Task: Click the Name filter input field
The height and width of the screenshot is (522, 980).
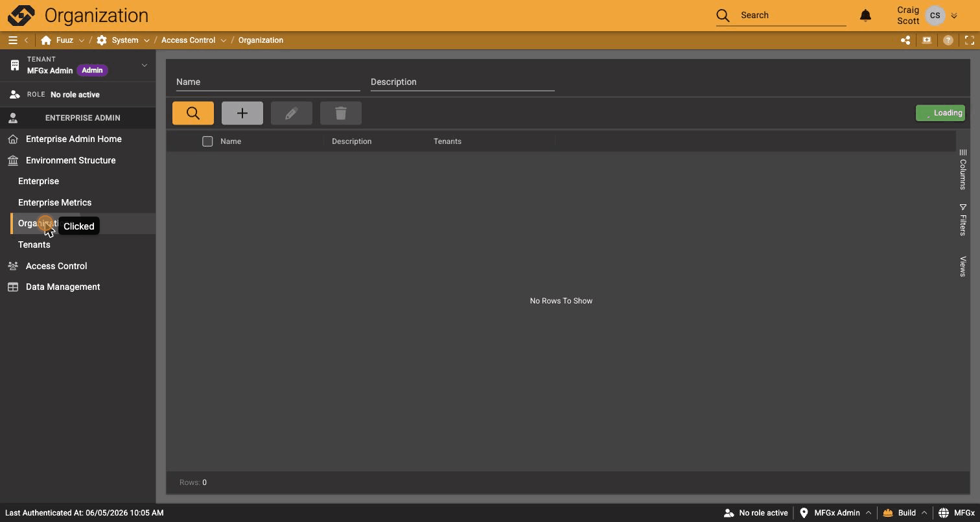Action: pos(268,82)
